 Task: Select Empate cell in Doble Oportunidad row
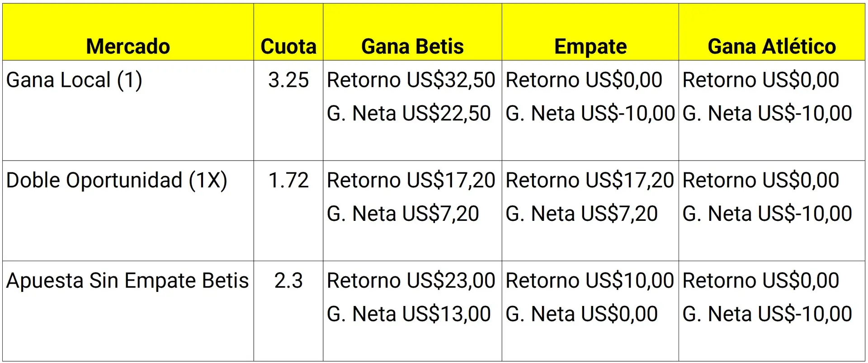[x=590, y=197]
